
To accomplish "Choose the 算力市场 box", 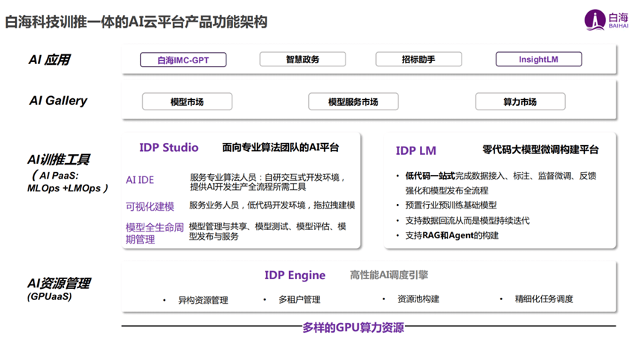I will pos(520,102).
